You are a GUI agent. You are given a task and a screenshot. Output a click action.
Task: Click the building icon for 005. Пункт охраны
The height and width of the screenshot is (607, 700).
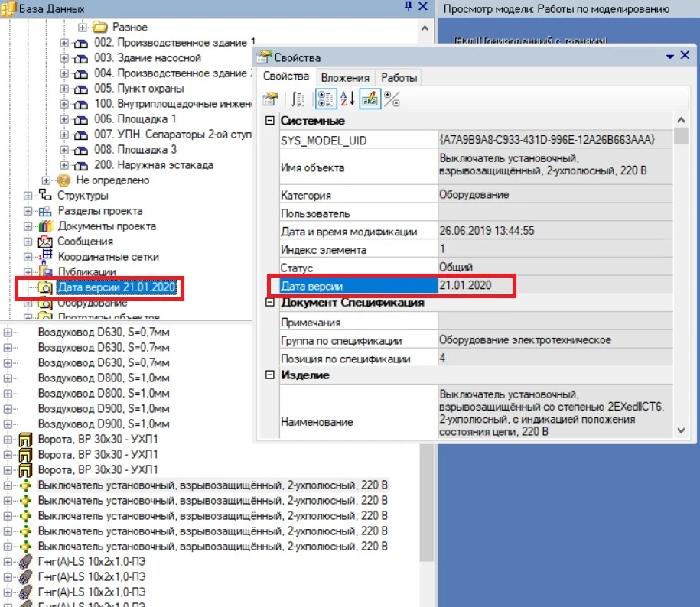(x=82, y=89)
